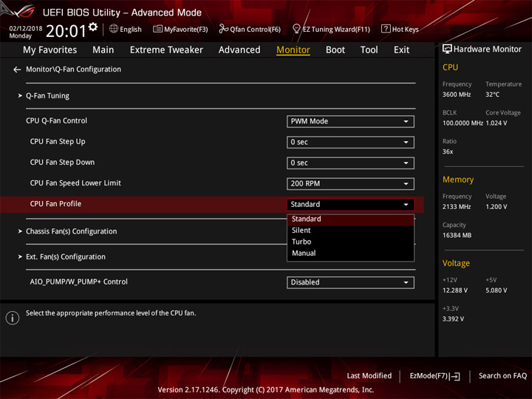Screen dimensions: 532x399
Task: Click the Qfan Control fan icon
Action: [x=223, y=29]
